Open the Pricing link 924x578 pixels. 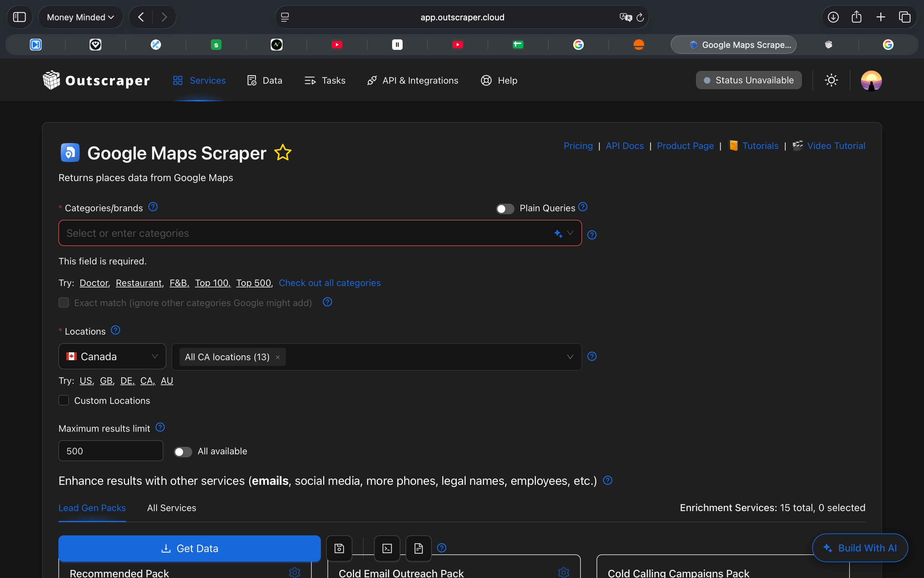(578, 146)
